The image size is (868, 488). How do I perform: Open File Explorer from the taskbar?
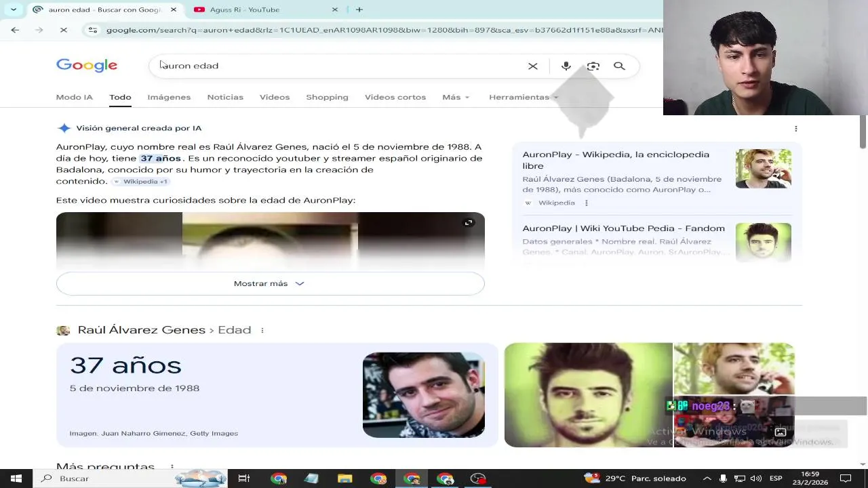(345, 479)
